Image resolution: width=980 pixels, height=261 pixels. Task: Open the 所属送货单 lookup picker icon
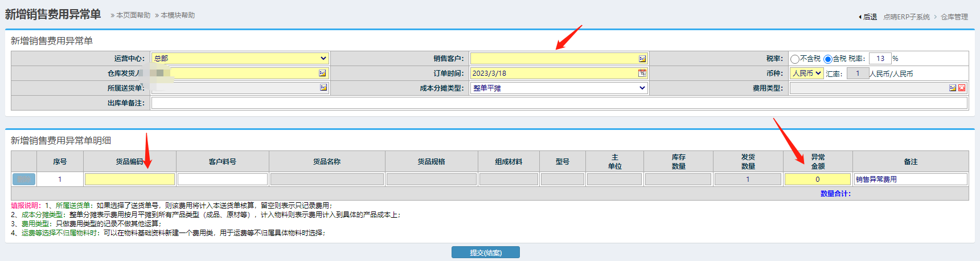coord(323,87)
